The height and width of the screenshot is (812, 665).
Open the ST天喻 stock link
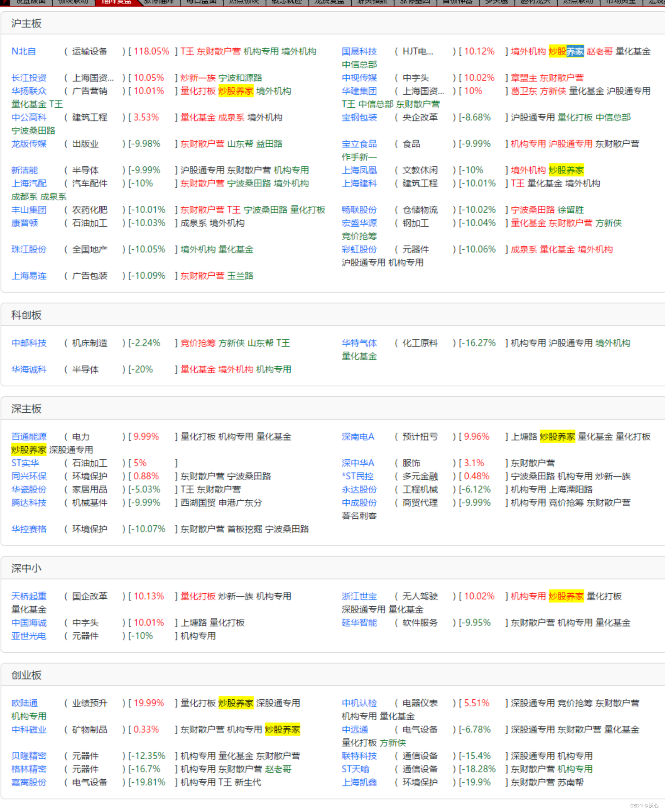pos(356,769)
